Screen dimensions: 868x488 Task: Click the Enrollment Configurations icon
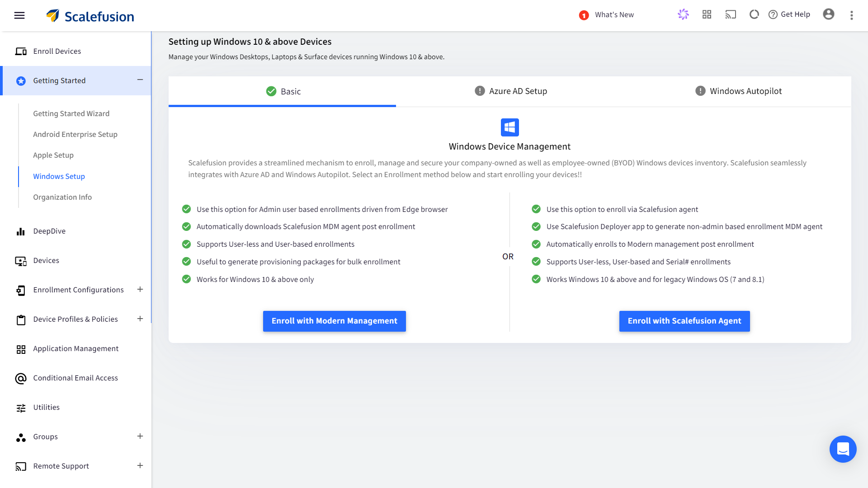[21, 290]
